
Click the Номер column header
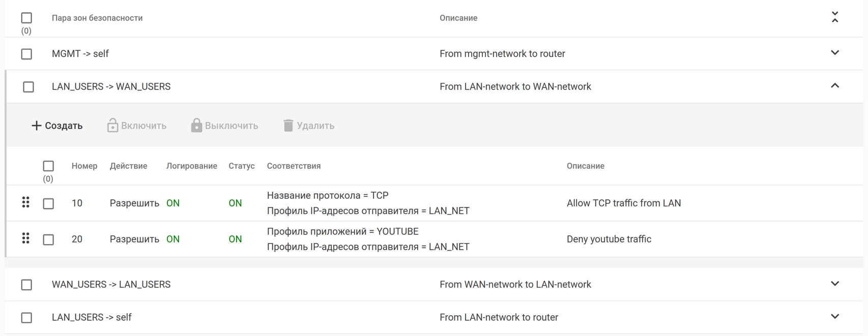click(x=84, y=166)
